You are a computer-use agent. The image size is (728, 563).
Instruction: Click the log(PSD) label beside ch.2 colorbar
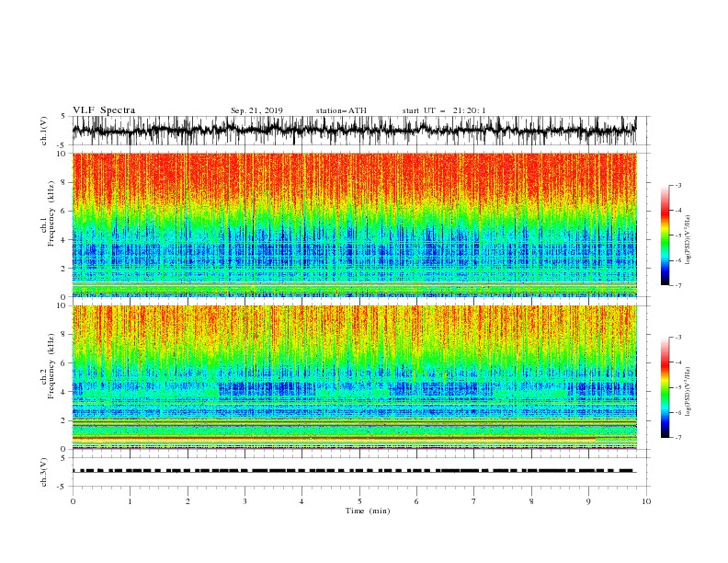(688, 392)
